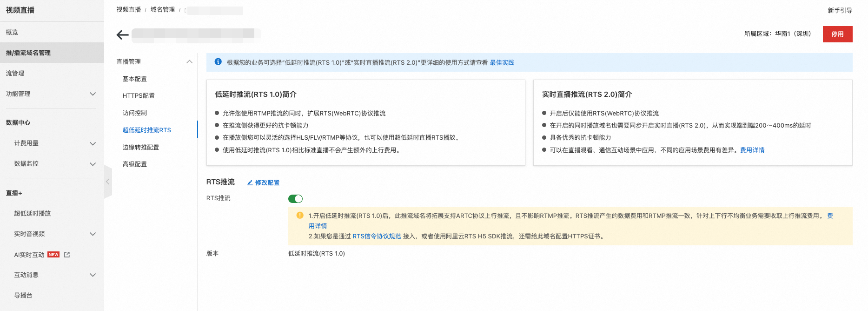
Task: Expand the 数据监控 section
Action: pos(93,164)
